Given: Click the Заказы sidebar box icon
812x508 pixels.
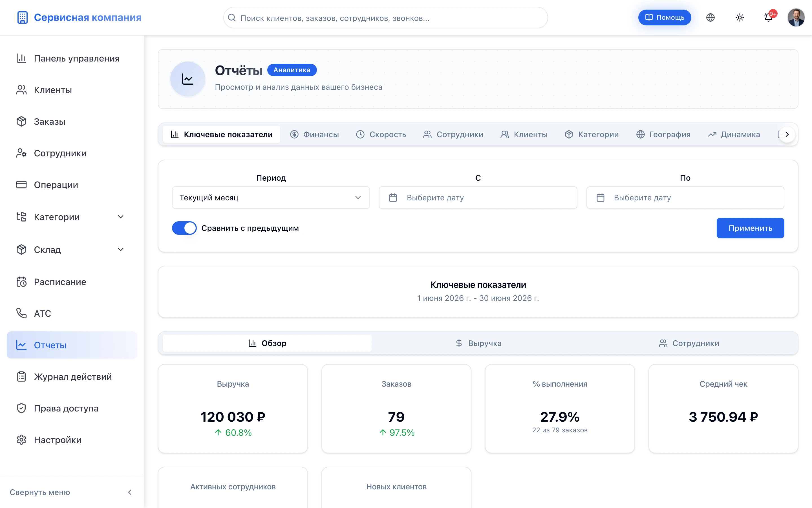Looking at the screenshot, I should 21,121.
